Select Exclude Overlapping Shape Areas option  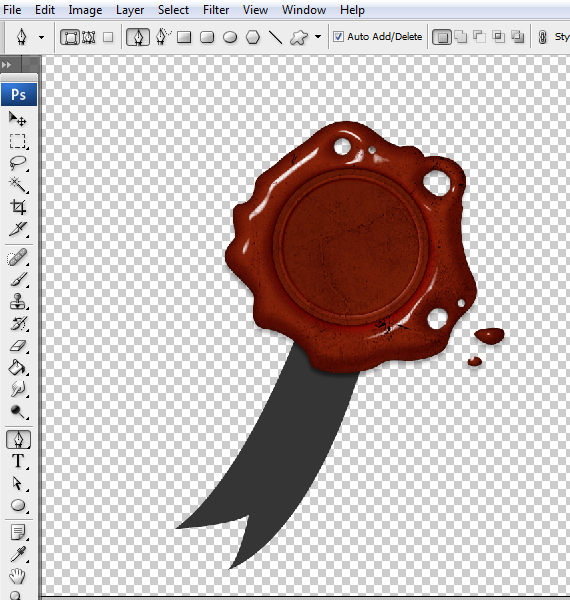point(518,37)
